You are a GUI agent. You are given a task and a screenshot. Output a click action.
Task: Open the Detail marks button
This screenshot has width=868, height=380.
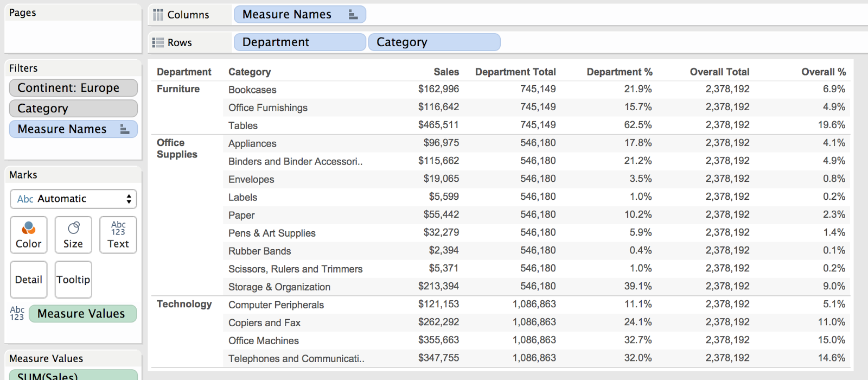[x=29, y=280]
